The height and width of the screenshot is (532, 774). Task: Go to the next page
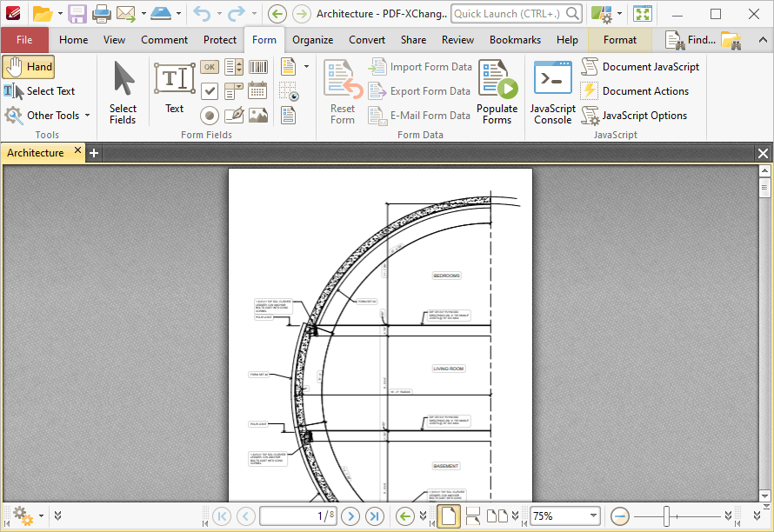pos(350,516)
